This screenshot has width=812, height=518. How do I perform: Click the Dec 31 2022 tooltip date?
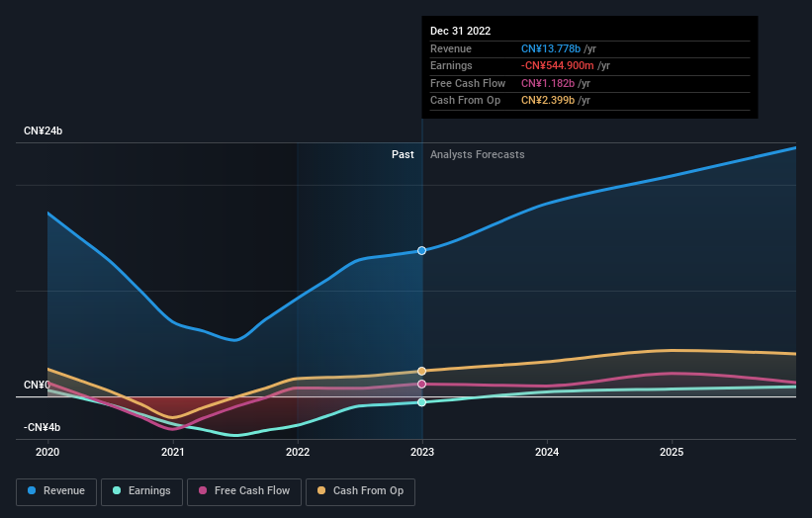[x=460, y=31]
